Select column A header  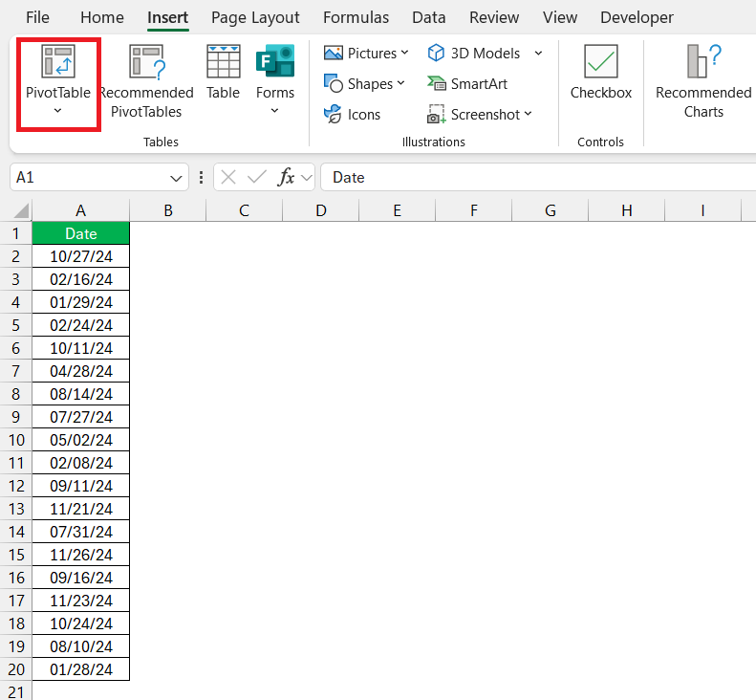81,210
